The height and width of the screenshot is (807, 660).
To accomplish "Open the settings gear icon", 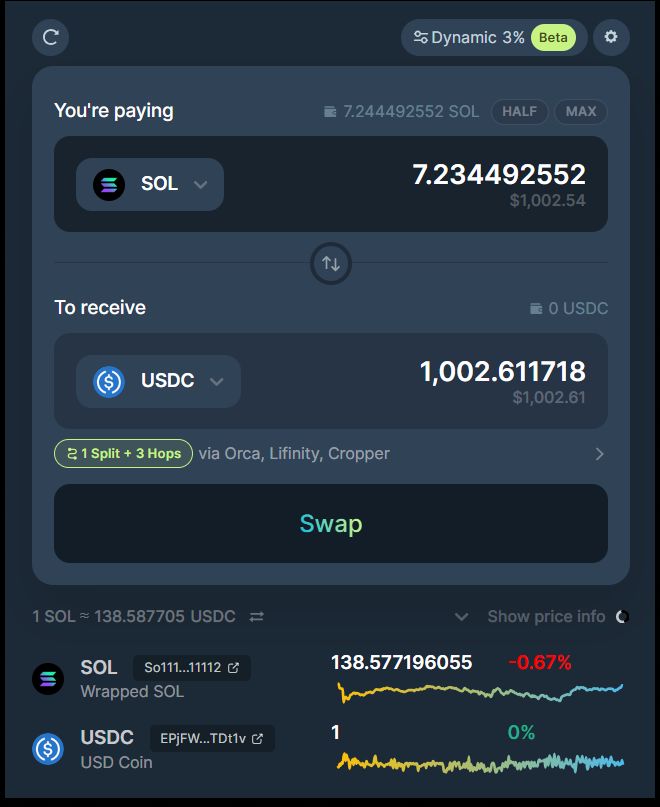I will pyautogui.click(x=611, y=37).
